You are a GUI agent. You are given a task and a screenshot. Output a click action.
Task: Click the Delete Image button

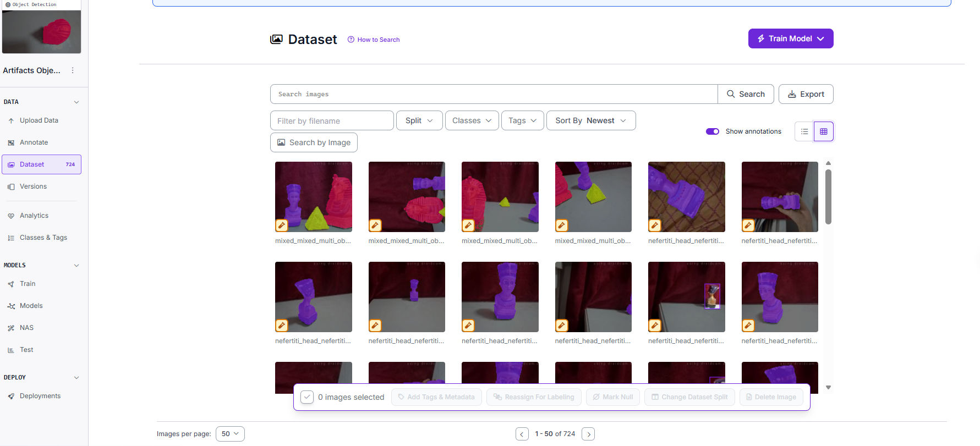point(771,397)
